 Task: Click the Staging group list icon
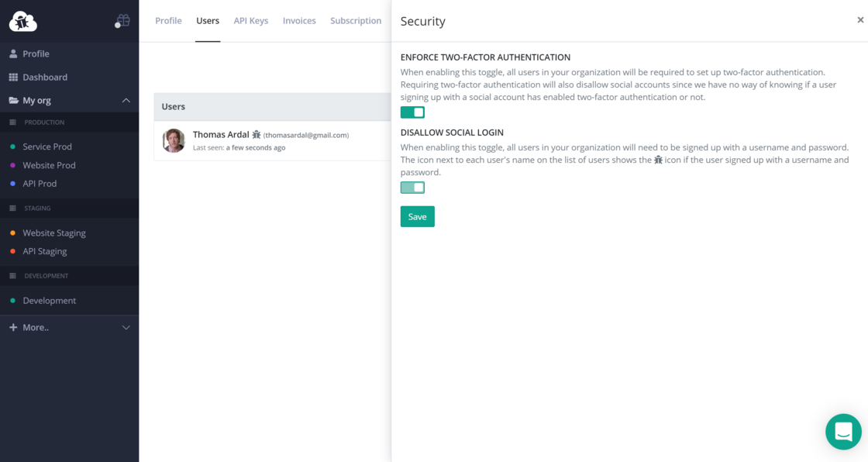(x=12, y=209)
